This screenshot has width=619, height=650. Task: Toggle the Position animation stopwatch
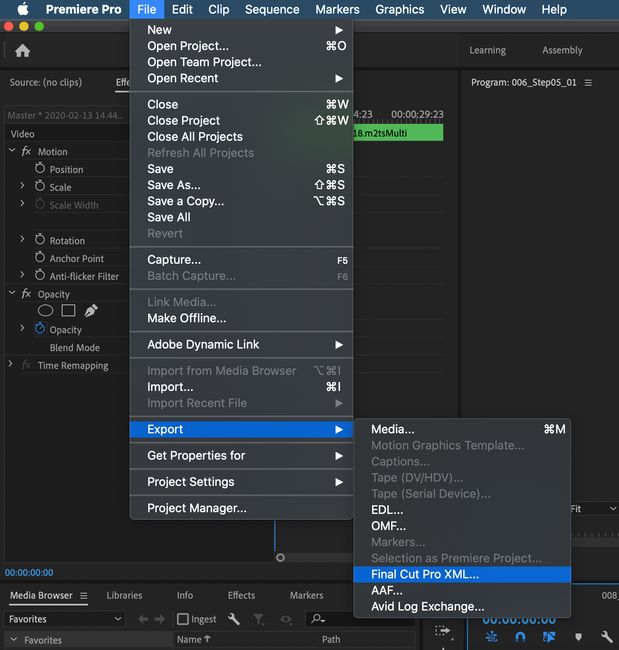click(x=40, y=169)
